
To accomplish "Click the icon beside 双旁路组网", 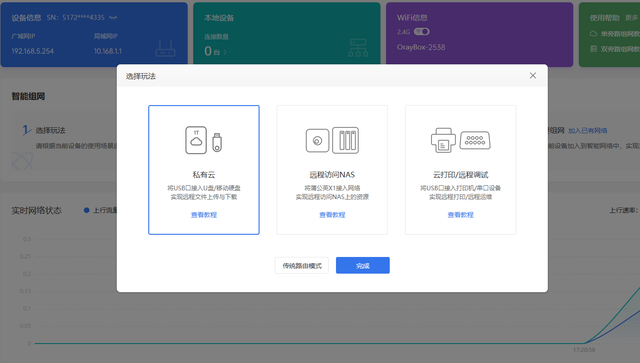I will coord(593,49).
